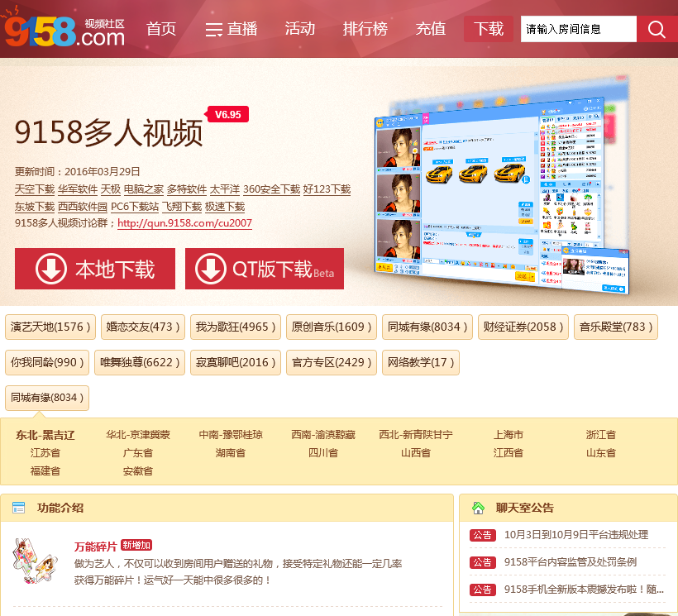This screenshot has width=678, height=616.
Task: Select the 我为歌狂(4965) category
Action: click(236, 327)
